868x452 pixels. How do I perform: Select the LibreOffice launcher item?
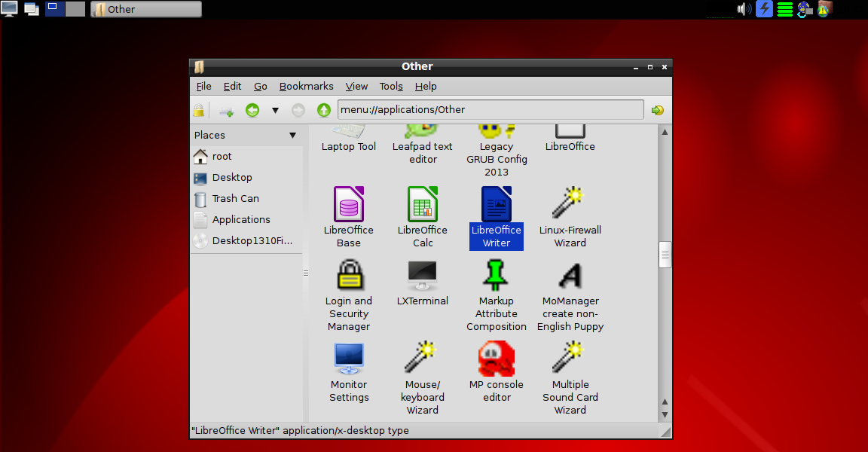[x=570, y=140]
